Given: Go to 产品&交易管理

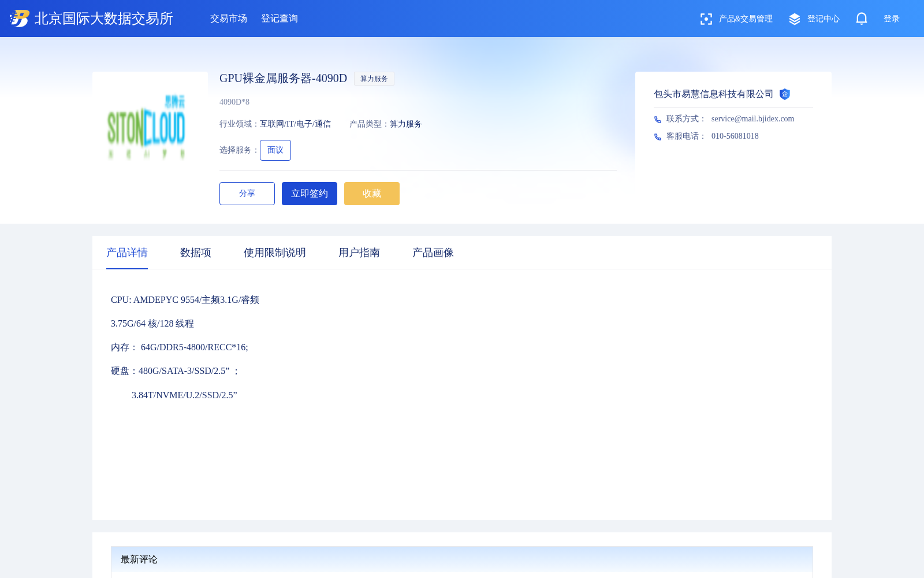Looking at the screenshot, I should 746,19.
